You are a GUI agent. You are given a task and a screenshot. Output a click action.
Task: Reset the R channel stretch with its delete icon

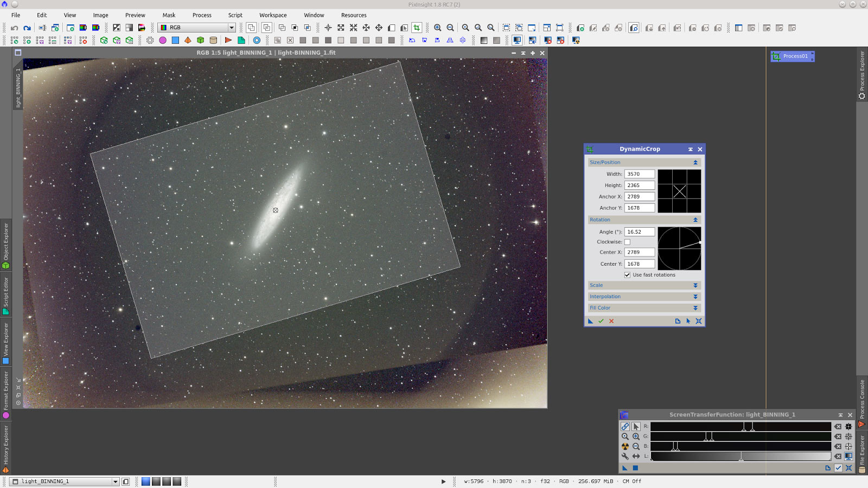click(x=838, y=427)
